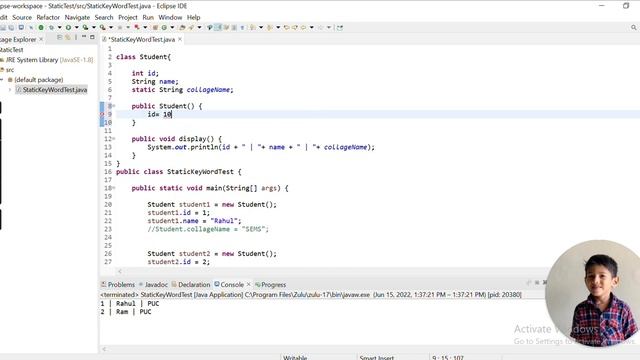640x360 pixels.
Task: Minimize the Package Explorer view
Action: (x=84, y=37)
